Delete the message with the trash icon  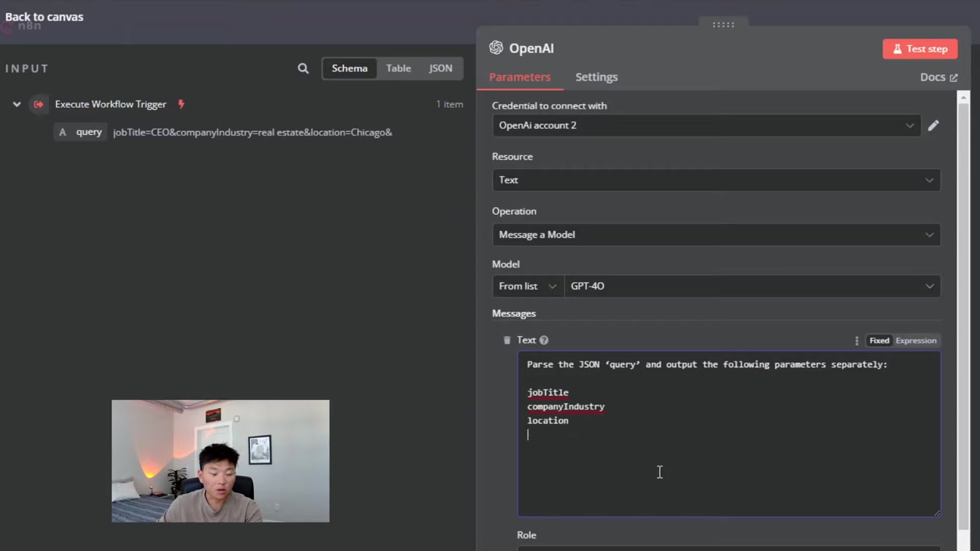pyautogui.click(x=507, y=340)
